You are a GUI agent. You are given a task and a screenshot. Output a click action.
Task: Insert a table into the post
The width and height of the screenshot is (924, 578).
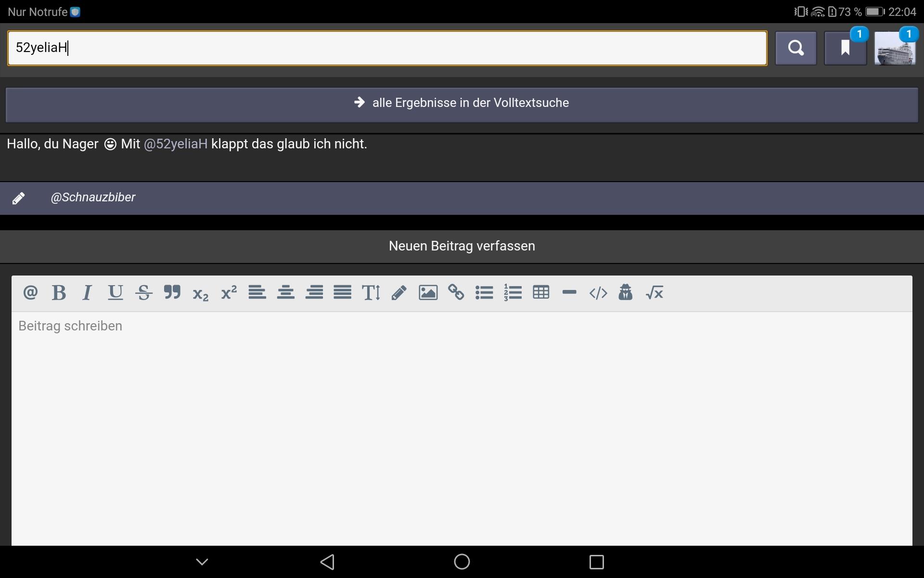click(541, 292)
